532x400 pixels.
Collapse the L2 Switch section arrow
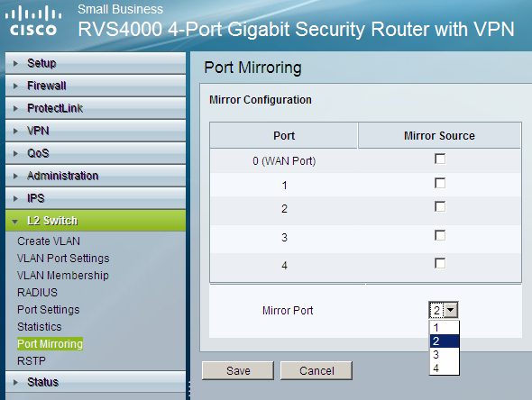pyautogui.click(x=14, y=222)
